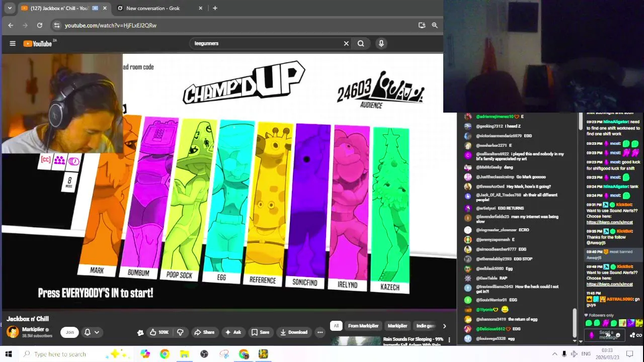Screen dimensions: 644x362
Task: Run search with magnifier button
Action: [x=361, y=44]
